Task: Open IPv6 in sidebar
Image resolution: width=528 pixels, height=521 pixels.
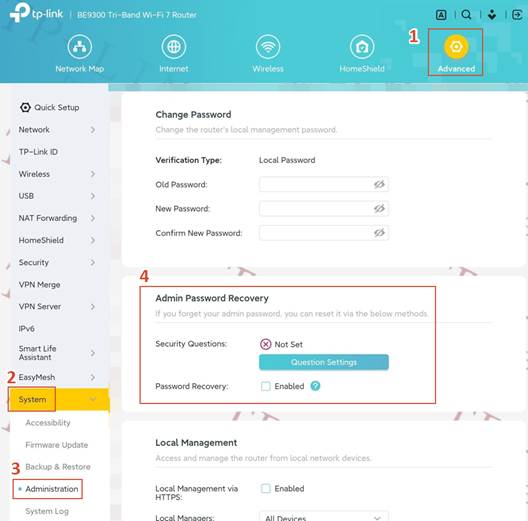Action: pyautogui.click(x=27, y=329)
